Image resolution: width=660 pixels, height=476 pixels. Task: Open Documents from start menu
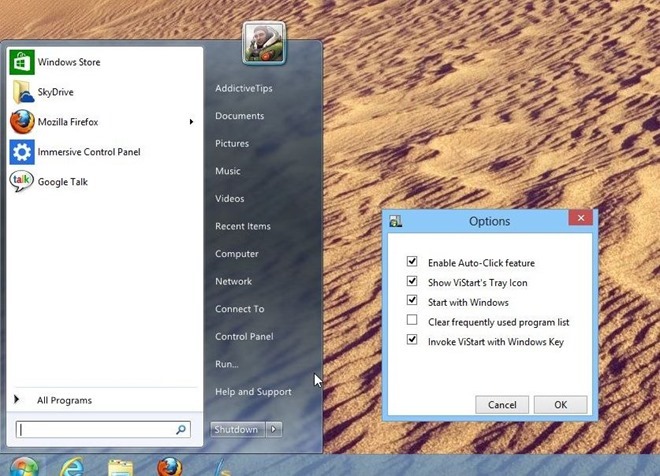point(240,116)
